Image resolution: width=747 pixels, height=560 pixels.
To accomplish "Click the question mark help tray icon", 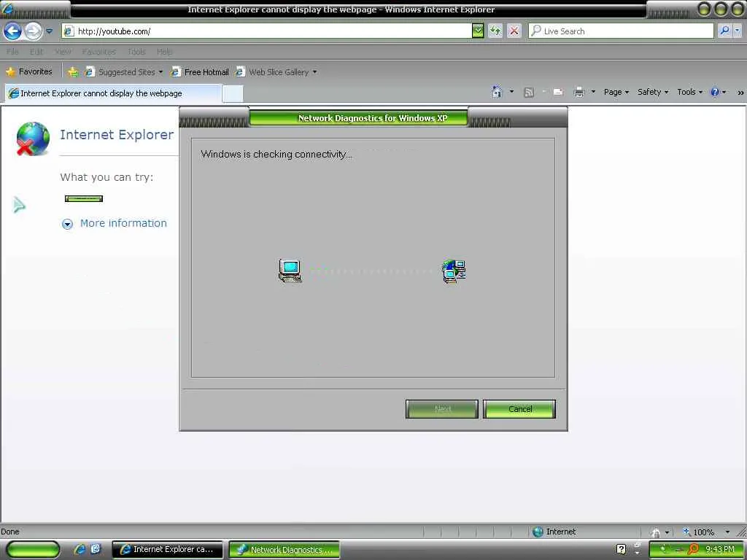I will coord(621,550).
